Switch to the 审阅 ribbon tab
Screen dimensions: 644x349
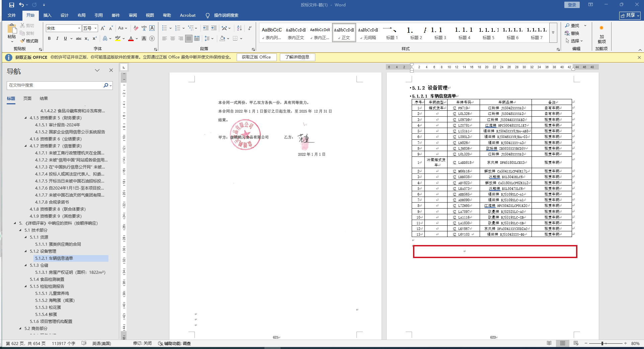(133, 15)
